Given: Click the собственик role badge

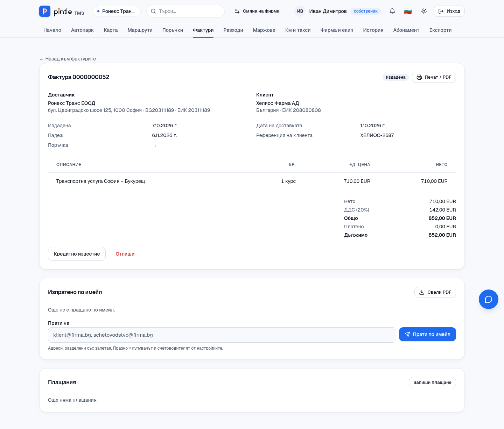Looking at the screenshot, I should tap(365, 11).
